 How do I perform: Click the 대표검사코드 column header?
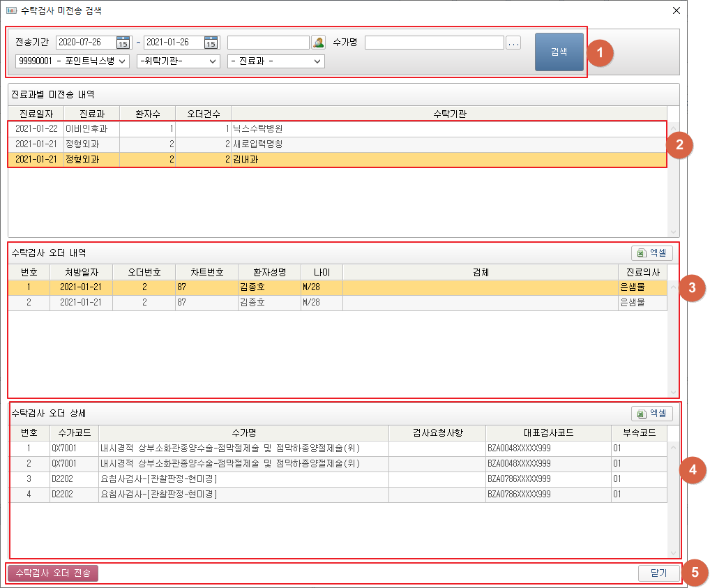point(547,432)
